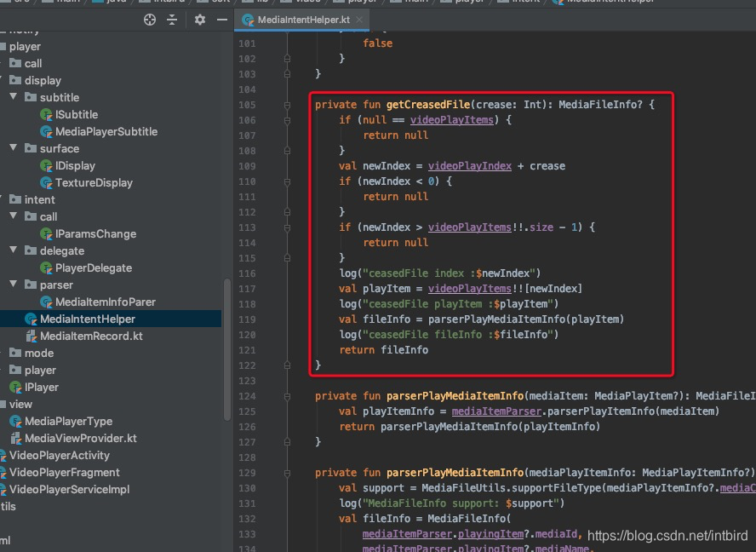The image size is (756, 552).
Task: Click videoPlayIndex reference on line 109
Action: (x=470, y=166)
